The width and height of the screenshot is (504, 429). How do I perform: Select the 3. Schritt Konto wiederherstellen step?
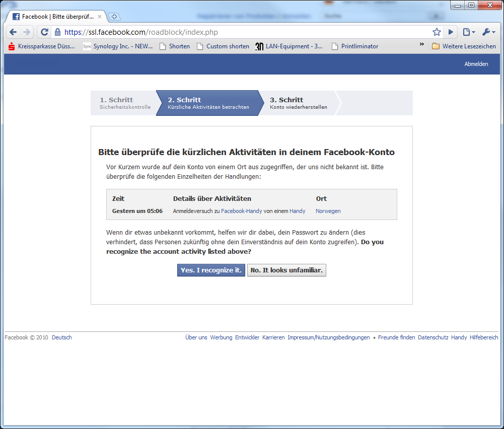point(298,103)
